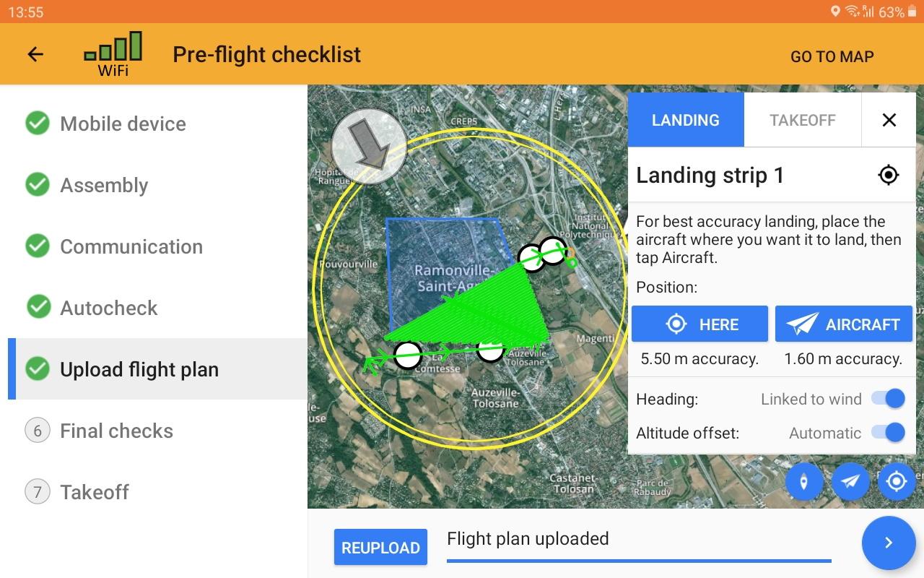Tap the flight plan upload progress bar

[x=639, y=560]
